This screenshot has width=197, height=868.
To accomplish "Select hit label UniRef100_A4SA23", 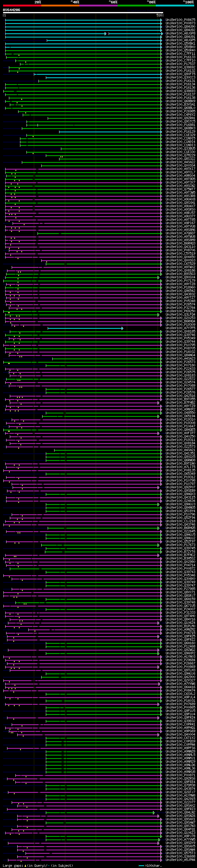I will coord(180,358).
